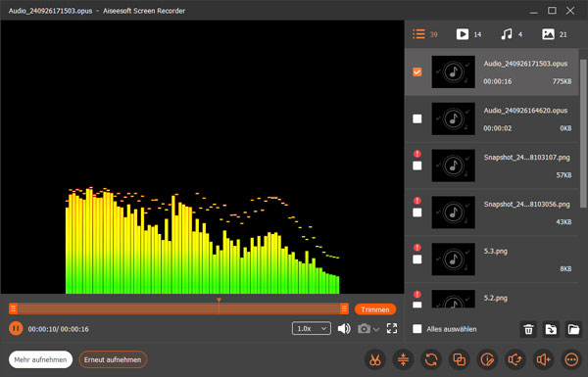
Task: Check the Audio_240926164620.opus checkbox
Action: pyautogui.click(x=417, y=118)
